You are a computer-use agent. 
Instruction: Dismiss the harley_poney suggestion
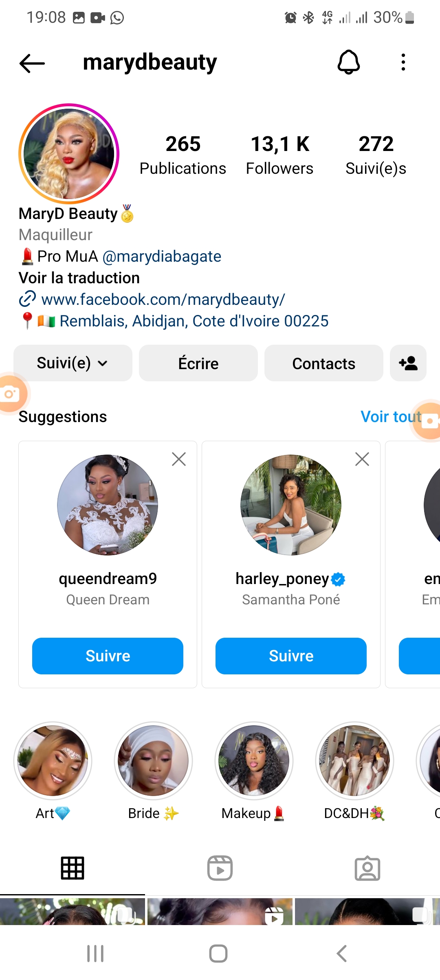362,459
